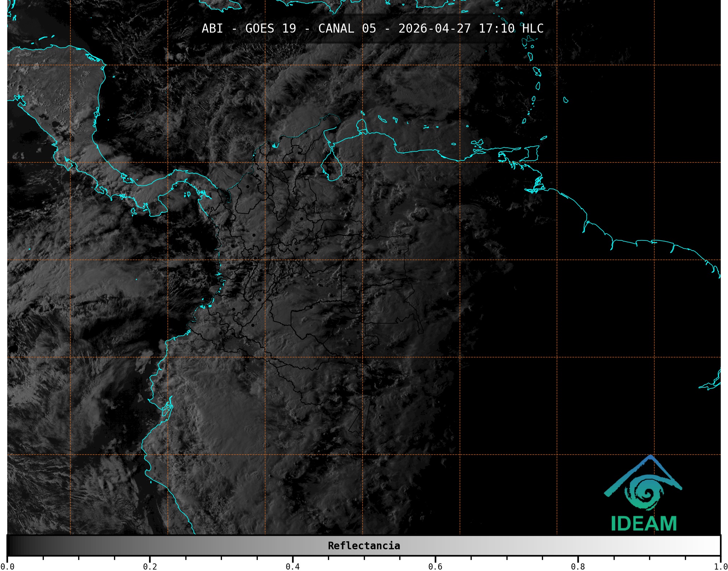Click the 0.2 tick on reflectance colorbar

pos(150,566)
